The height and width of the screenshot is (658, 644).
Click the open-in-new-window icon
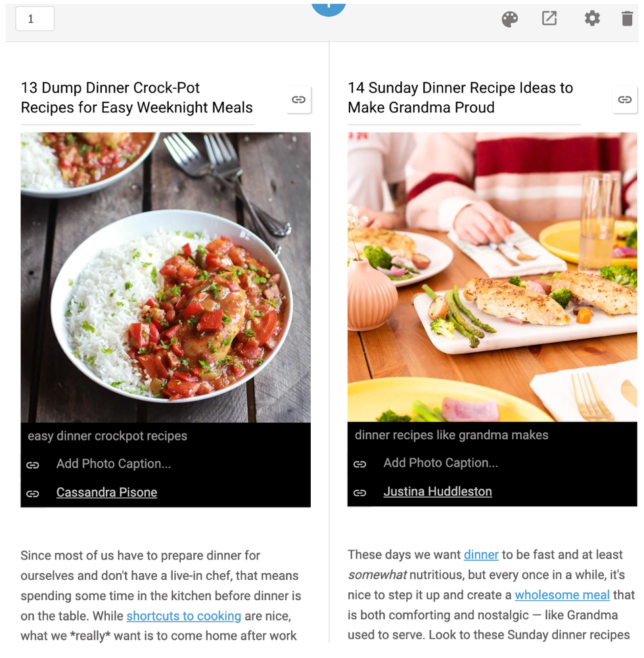[x=549, y=18]
